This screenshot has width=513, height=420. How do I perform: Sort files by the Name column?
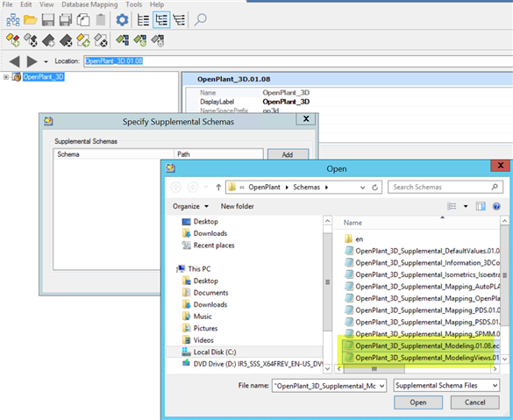[353, 223]
